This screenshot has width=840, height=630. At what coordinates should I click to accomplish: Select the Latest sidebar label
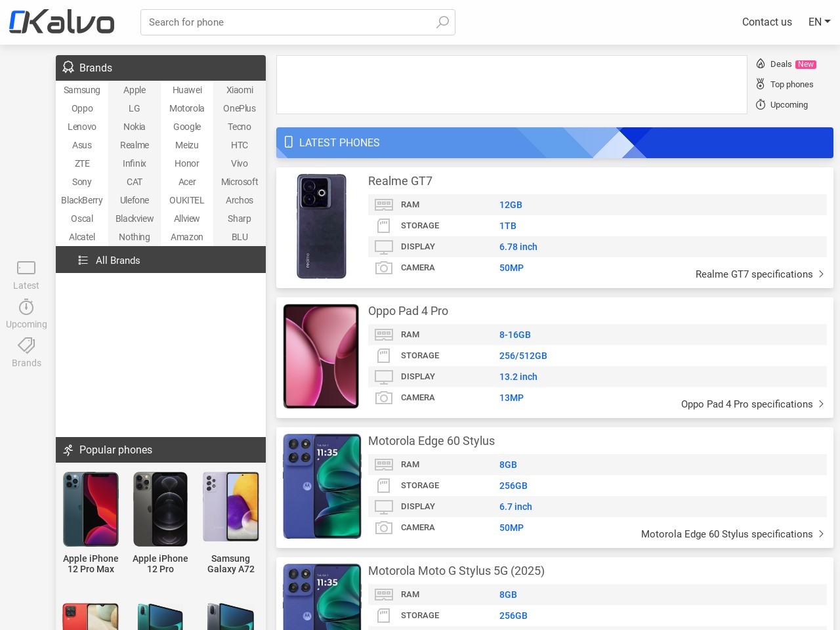[x=26, y=285]
